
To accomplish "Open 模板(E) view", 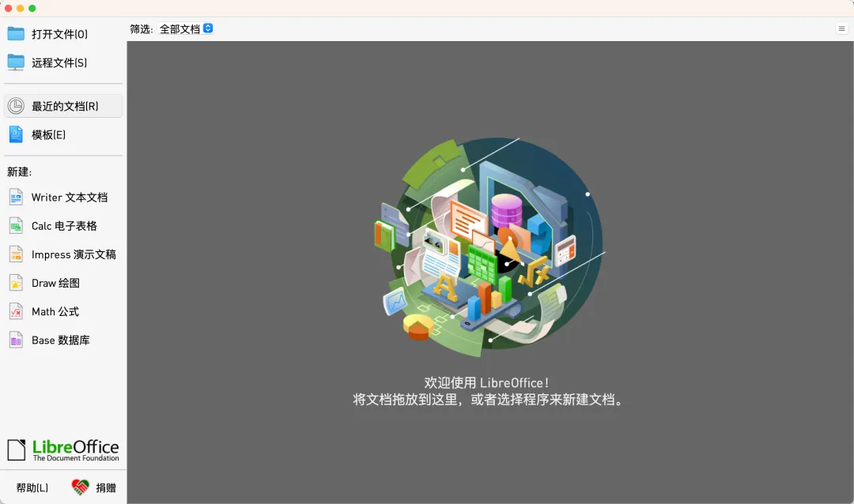I will coord(63,134).
